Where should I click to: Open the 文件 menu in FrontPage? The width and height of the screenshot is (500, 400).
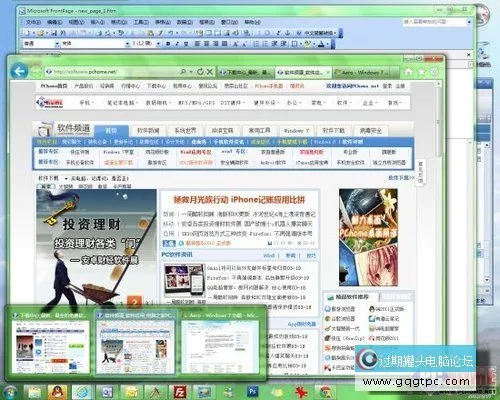pyautogui.click(x=33, y=22)
